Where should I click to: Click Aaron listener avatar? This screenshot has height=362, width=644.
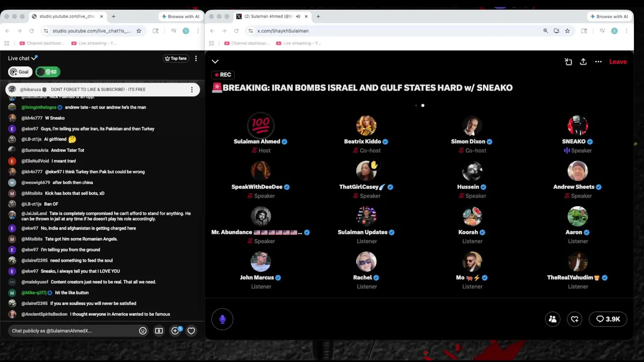point(578,216)
